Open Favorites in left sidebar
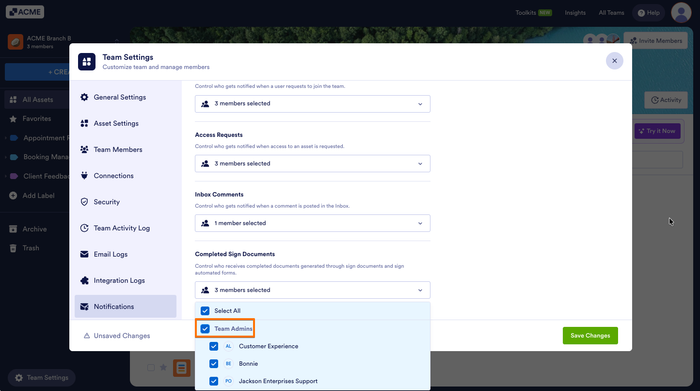This screenshot has height=391, width=700. (x=37, y=119)
